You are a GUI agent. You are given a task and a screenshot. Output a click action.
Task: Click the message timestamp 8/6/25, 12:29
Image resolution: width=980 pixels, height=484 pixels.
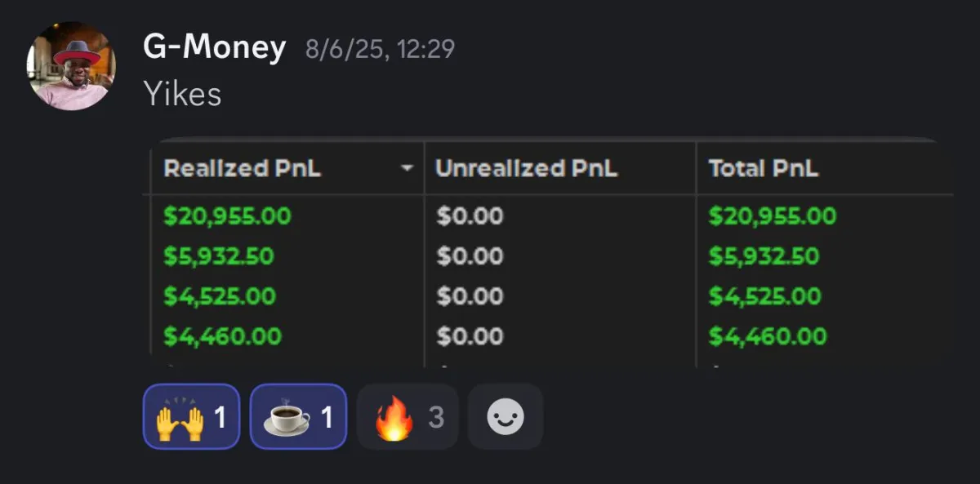[x=380, y=50]
